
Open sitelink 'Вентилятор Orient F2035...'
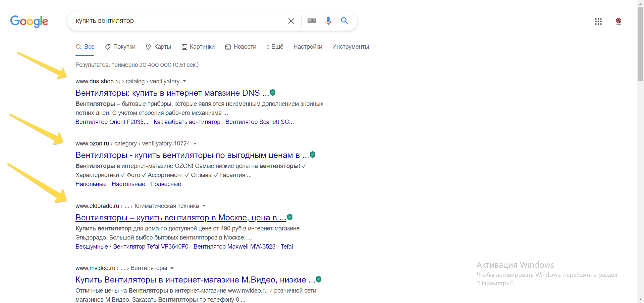tap(112, 122)
